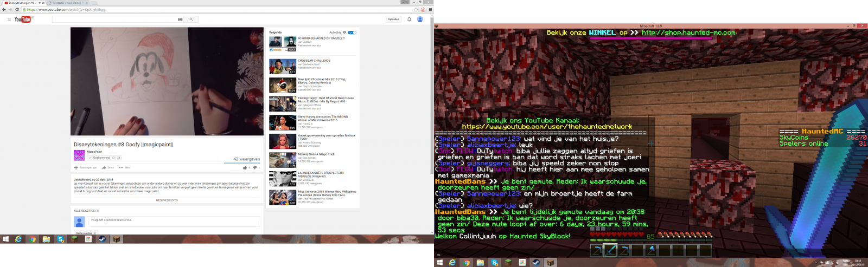
Task: Switch to the Disneytekeningen #8 tab
Action: (x=22, y=3)
